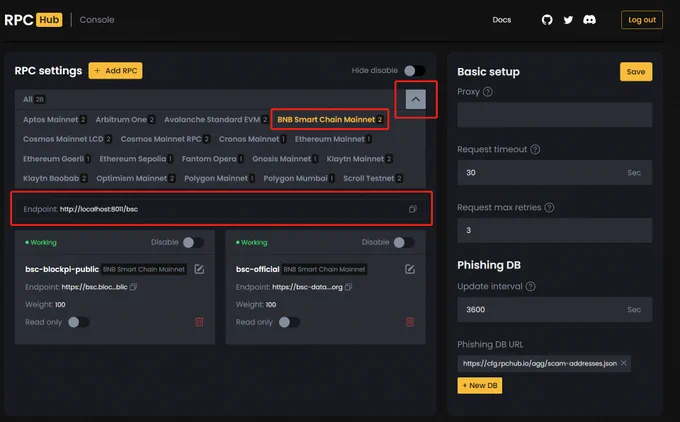680x422 pixels.
Task: Edit the Update interval value 3600
Action: coord(555,310)
